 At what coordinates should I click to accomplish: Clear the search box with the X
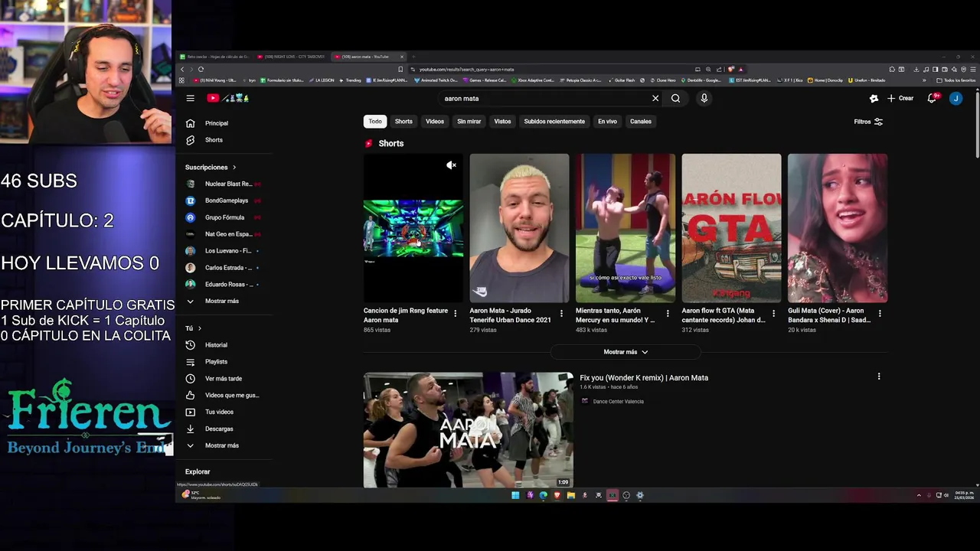coord(655,98)
